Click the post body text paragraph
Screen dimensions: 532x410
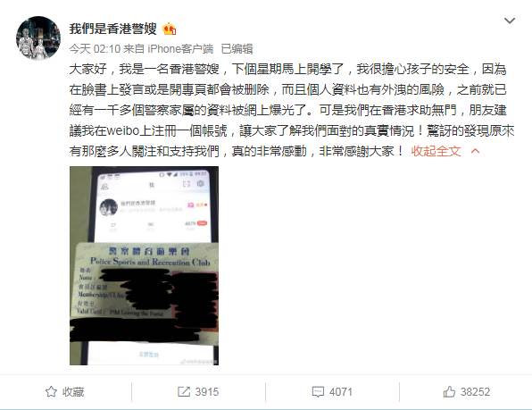[292, 110]
